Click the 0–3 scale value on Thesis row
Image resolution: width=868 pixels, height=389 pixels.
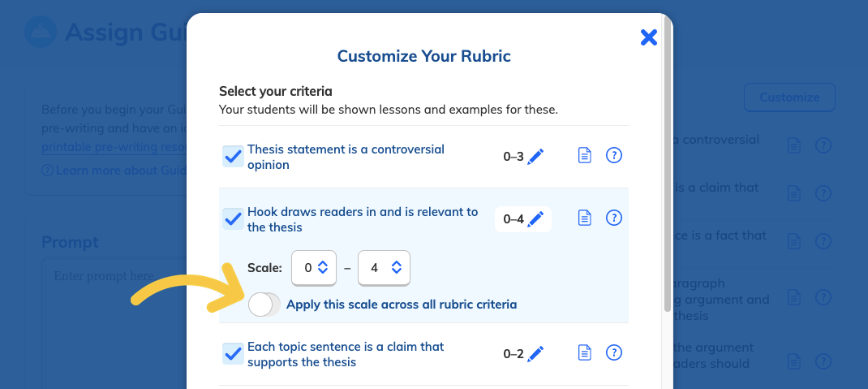coord(513,157)
